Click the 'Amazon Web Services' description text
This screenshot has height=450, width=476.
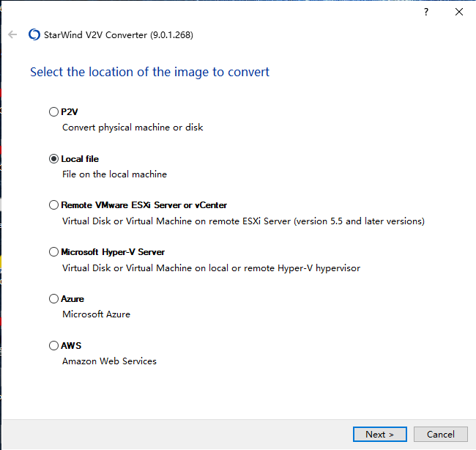click(x=109, y=361)
